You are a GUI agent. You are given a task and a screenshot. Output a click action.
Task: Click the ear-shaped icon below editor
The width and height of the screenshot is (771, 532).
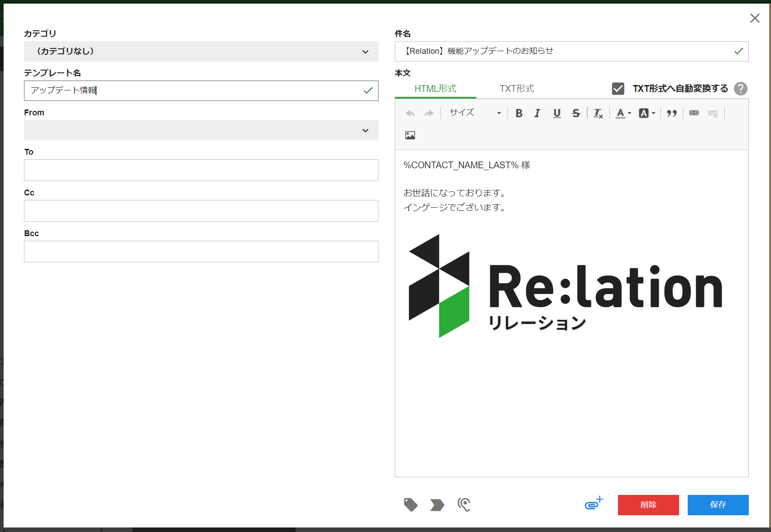point(464,504)
